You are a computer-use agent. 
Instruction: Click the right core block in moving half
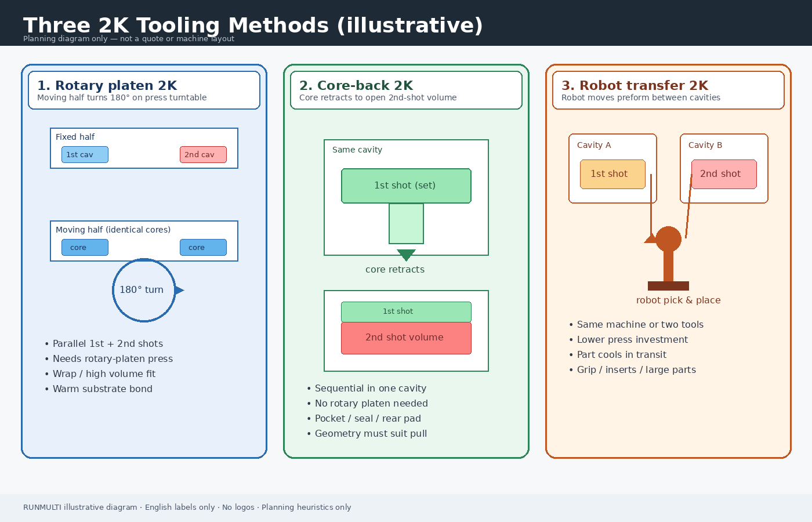pyautogui.click(x=203, y=248)
